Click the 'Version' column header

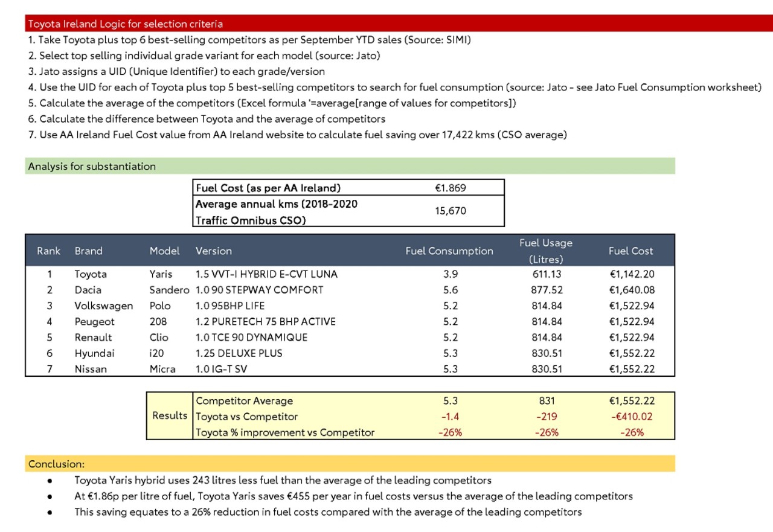click(214, 251)
